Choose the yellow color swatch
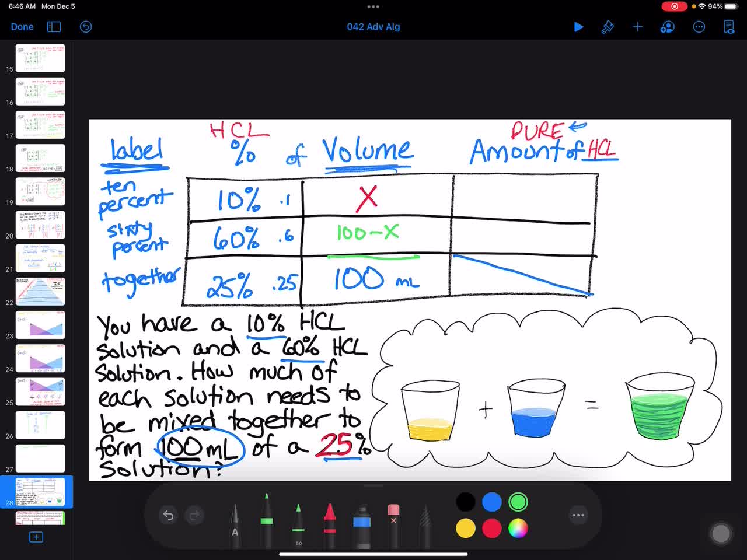 pos(466,528)
